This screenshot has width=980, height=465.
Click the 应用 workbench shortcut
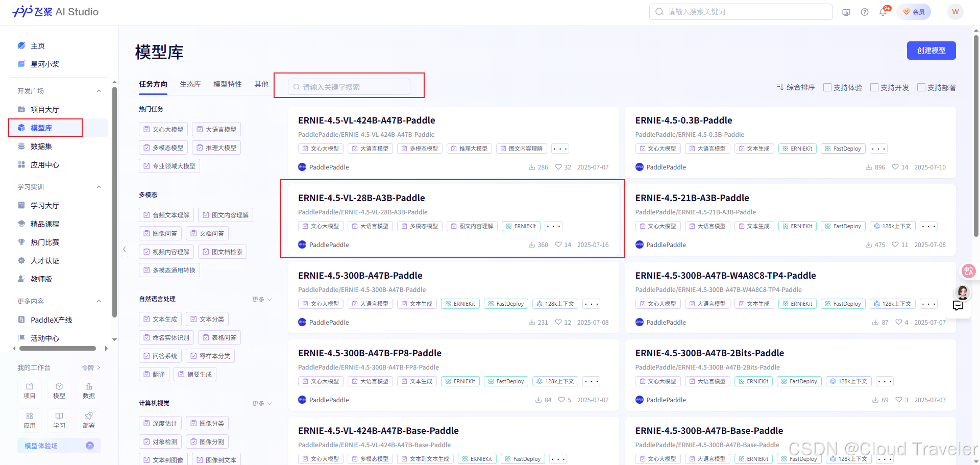[30, 421]
